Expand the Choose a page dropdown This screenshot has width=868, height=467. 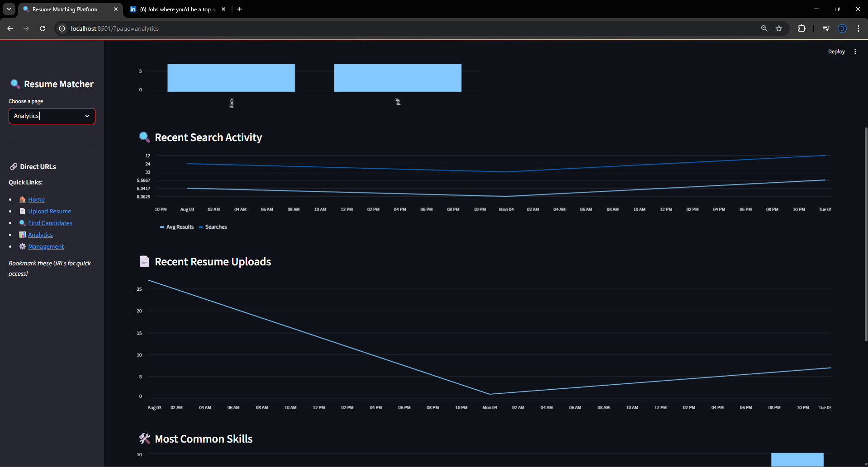point(52,116)
